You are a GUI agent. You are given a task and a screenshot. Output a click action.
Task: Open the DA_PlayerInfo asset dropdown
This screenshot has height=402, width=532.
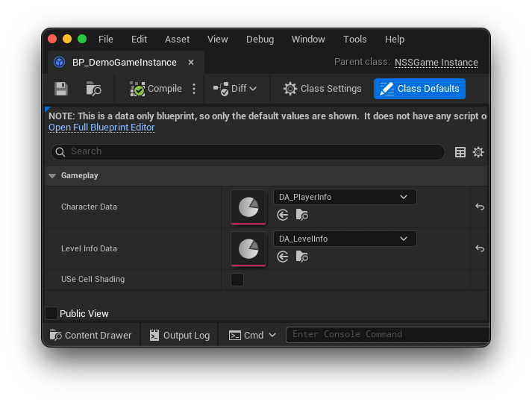[345, 197]
